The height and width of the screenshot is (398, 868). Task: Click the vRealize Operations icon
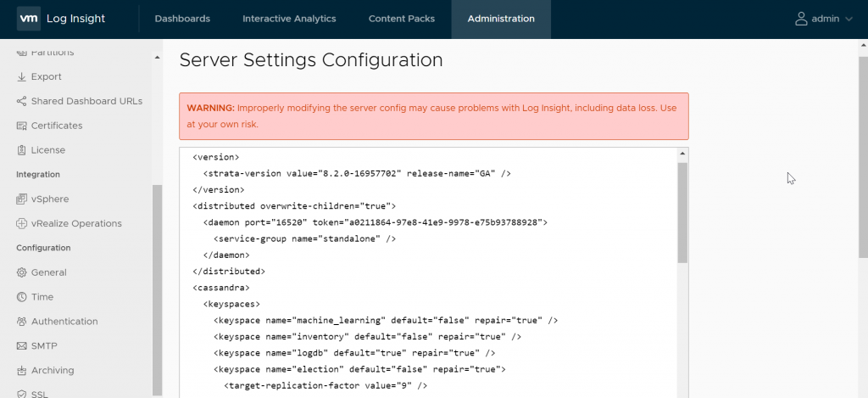tap(21, 223)
